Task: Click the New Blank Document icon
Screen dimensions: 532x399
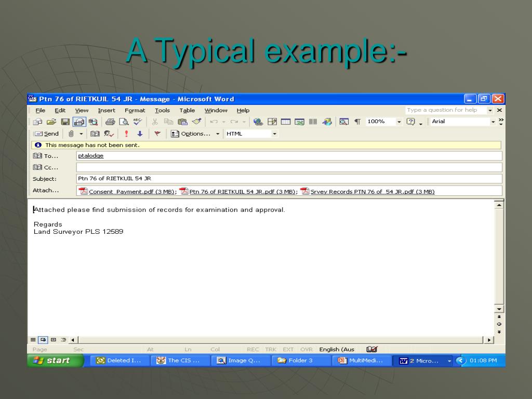Action: point(37,122)
